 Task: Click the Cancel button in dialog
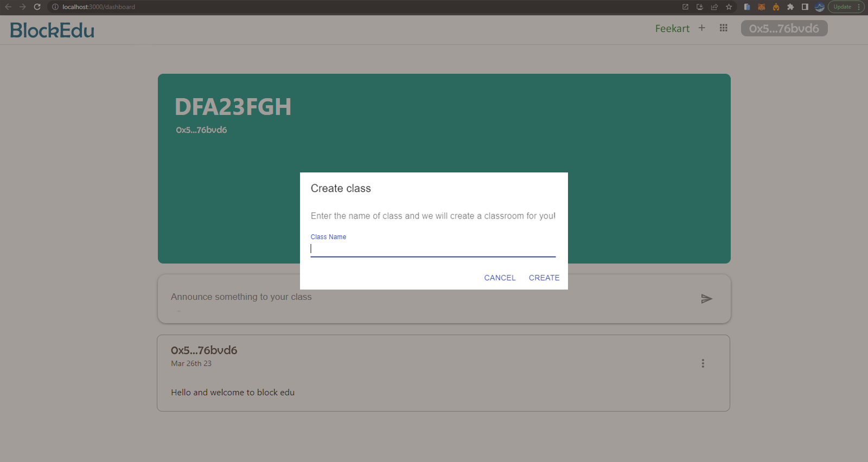click(x=500, y=278)
